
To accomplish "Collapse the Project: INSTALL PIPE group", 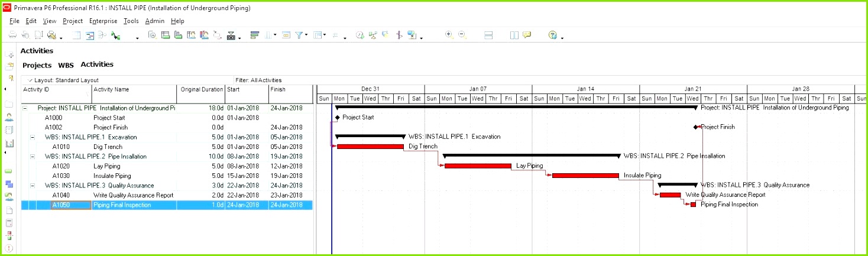I will 25,108.
